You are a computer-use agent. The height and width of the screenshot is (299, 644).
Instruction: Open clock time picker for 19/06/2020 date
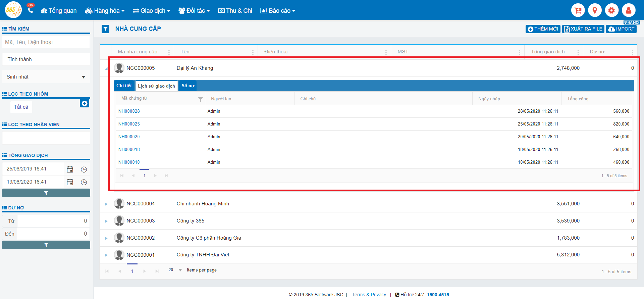click(84, 182)
